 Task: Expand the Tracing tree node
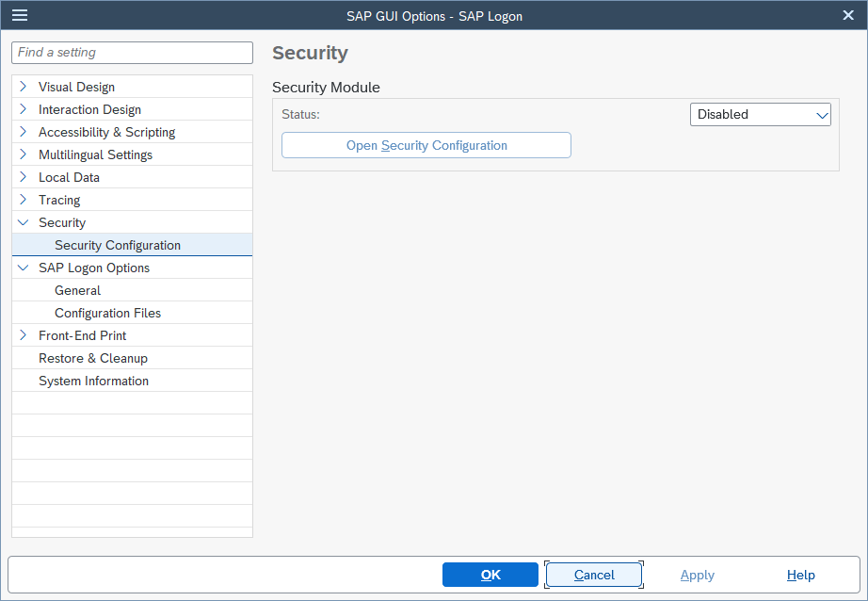coord(24,200)
